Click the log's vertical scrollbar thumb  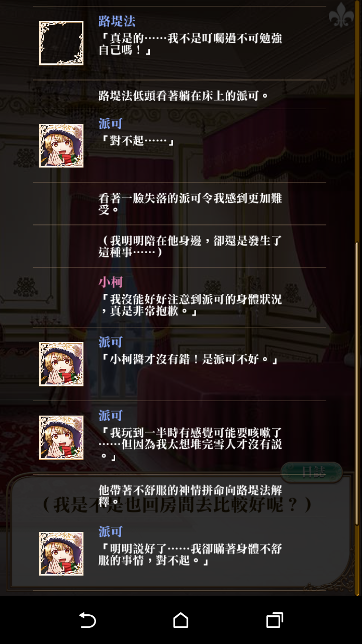tap(357, 418)
